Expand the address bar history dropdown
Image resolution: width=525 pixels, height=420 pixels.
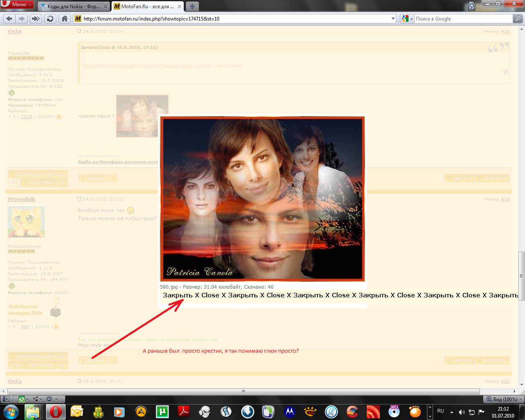(x=393, y=18)
